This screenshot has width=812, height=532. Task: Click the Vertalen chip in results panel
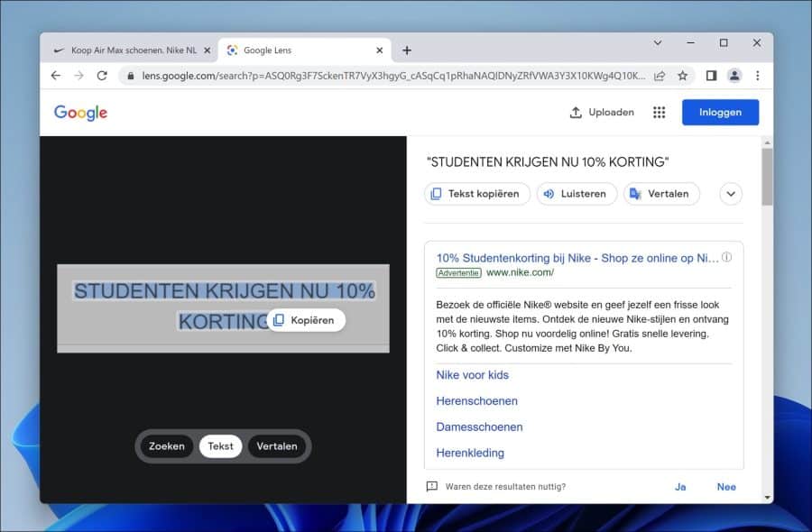pyautogui.click(x=661, y=194)
